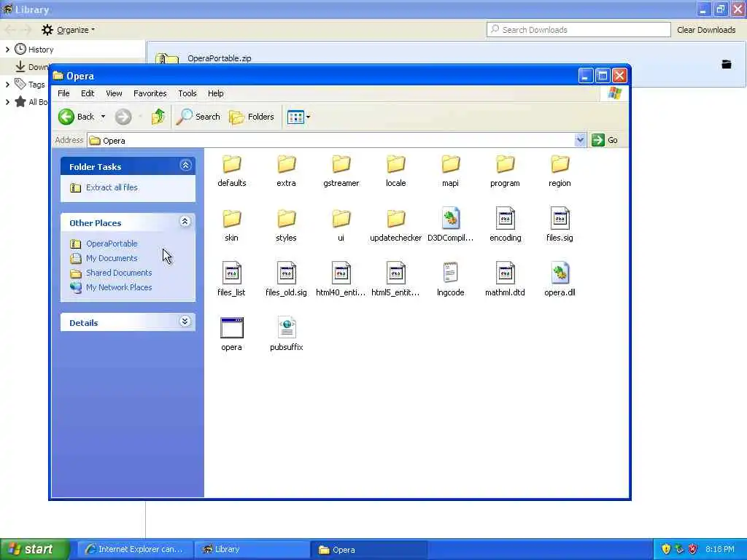Click the grayed Forward arrow button
747x560 pixels.
[123, 117]
